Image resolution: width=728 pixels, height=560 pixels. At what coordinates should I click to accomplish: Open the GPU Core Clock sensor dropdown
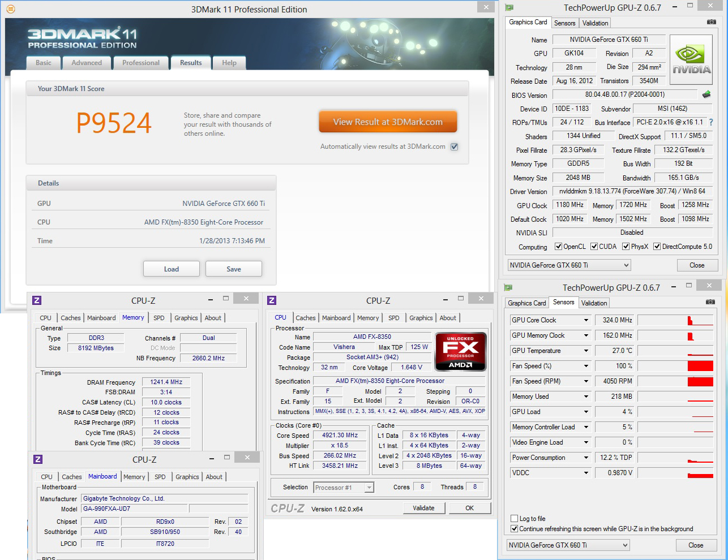pos(586,320)
